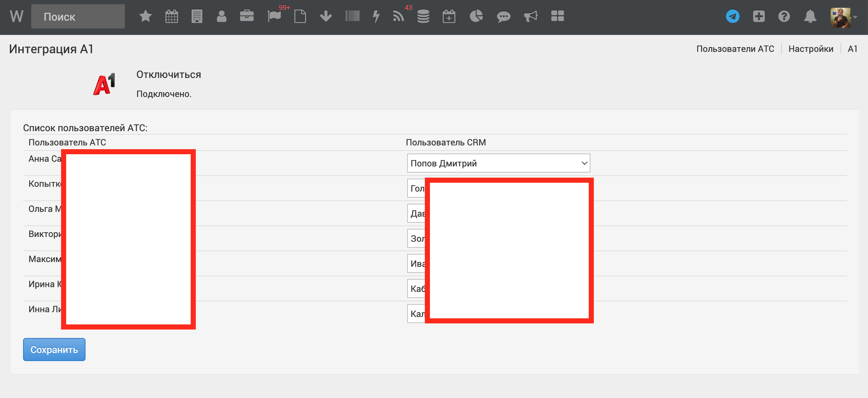The height and width of the screenshot is (398, 868).
Task: Open the RSS feed icon with 43 badge
Action: 398,16
